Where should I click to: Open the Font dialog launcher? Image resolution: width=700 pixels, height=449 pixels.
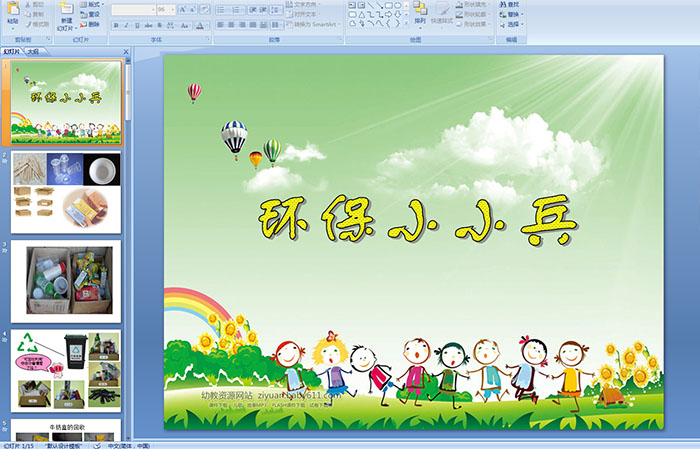pyautogui.click(x=208, y=39)
